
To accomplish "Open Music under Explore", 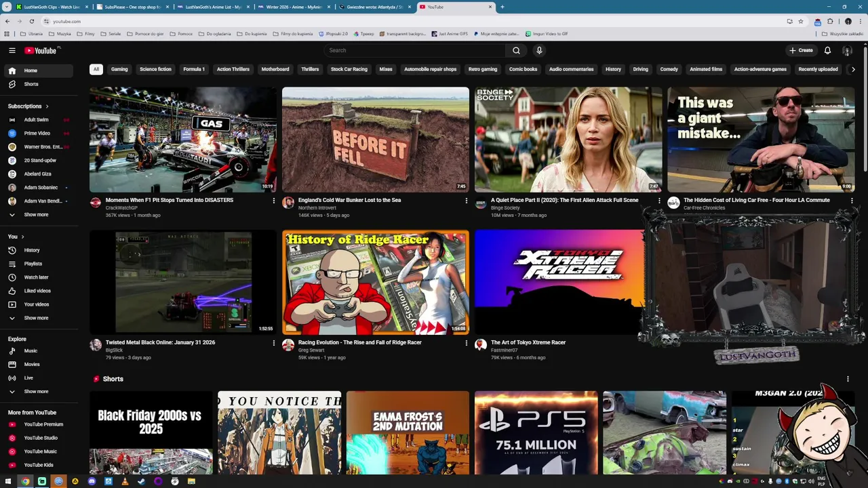I will [40, 351].
